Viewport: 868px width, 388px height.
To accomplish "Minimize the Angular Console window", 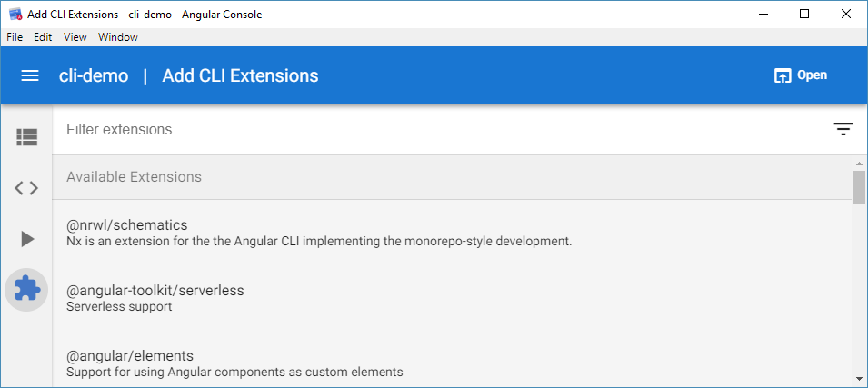I will tap(763, 15).
